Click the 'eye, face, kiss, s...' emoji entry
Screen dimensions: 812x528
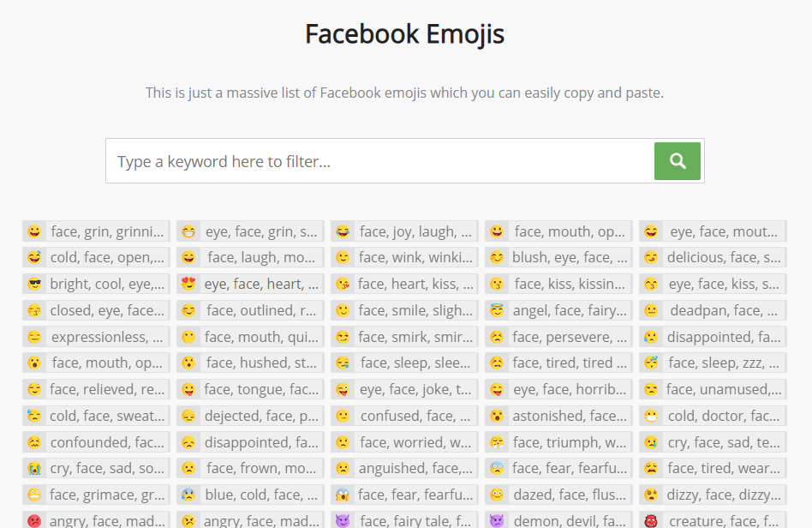tap(713, 284)
